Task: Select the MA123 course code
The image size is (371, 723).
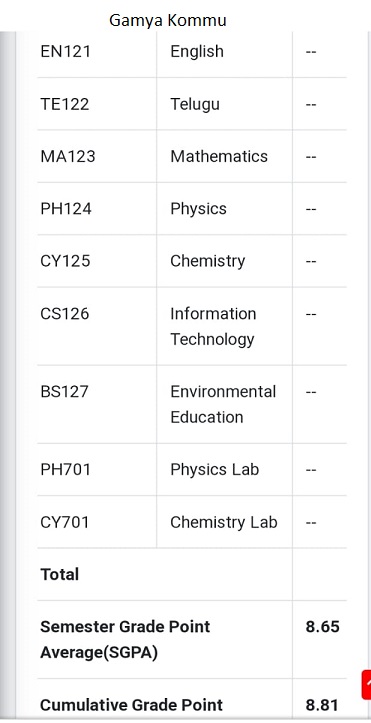Action: tap(68, 156)
